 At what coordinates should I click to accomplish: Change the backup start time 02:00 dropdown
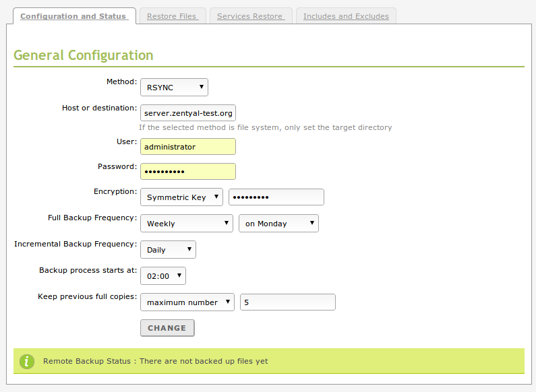163,275
